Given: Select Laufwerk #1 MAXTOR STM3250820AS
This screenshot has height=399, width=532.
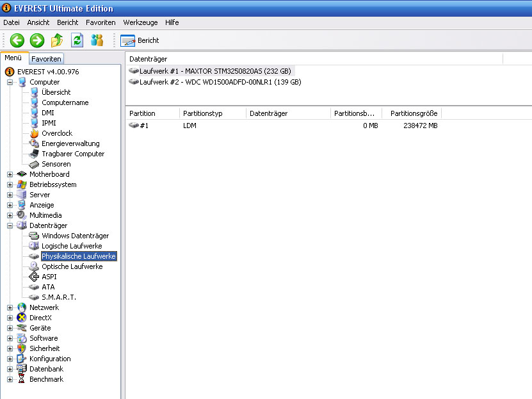Looking at the screenshot, I should (x=211, y=71).
